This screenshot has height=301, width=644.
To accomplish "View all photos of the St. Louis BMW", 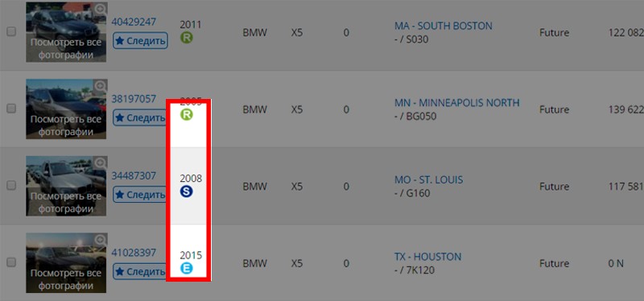I will pos(66,203).
